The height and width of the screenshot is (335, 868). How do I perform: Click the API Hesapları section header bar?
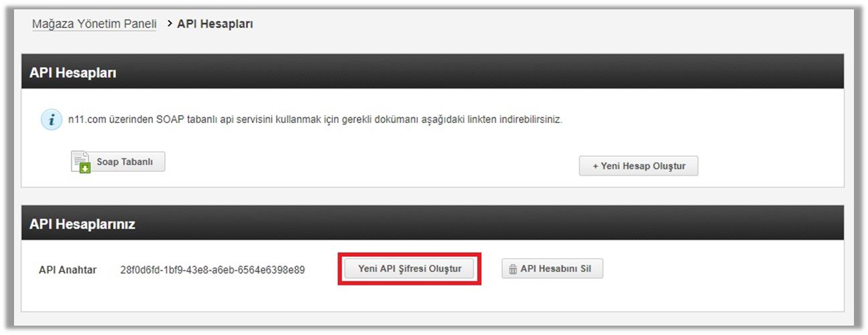[432, 72]
